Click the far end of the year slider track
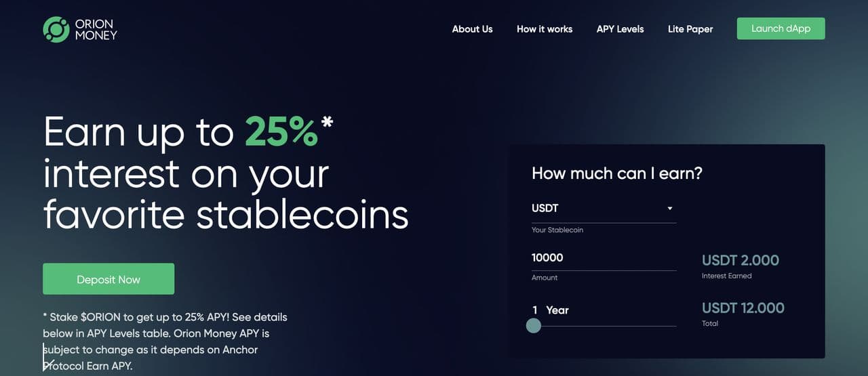This screenshot has height=376, width=868. [x=674, y=326]
